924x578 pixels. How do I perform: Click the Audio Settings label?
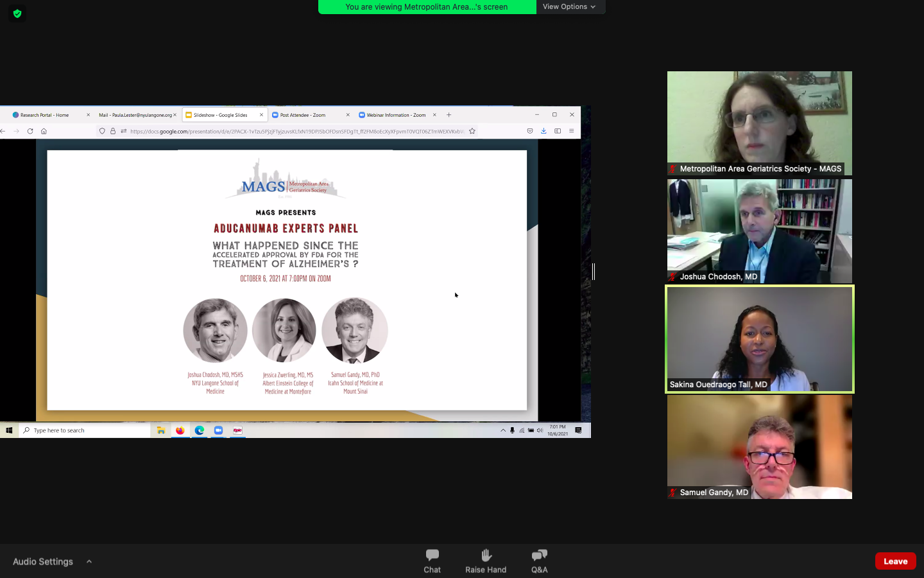point(43,561)
